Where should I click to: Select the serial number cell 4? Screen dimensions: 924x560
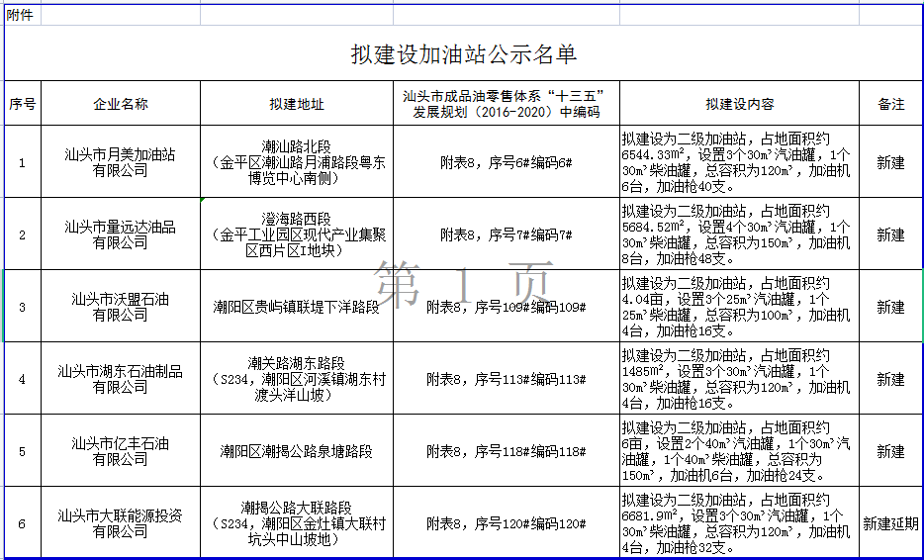[x=23, y=379]
